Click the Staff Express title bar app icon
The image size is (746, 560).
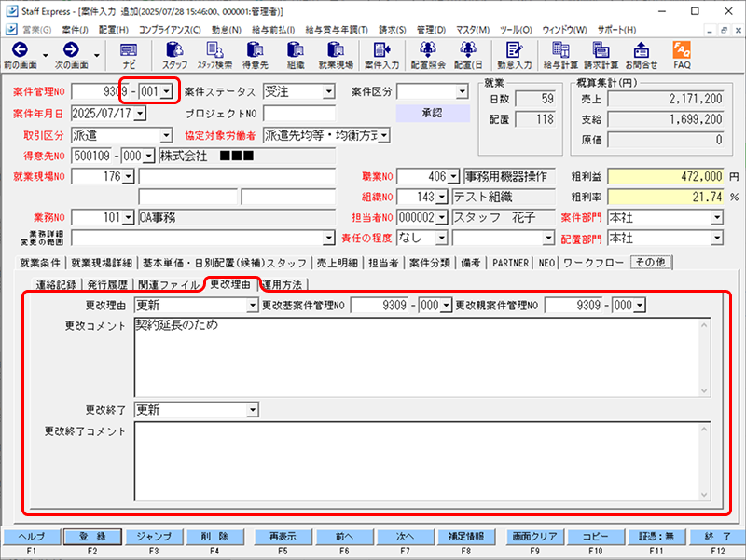12,11
